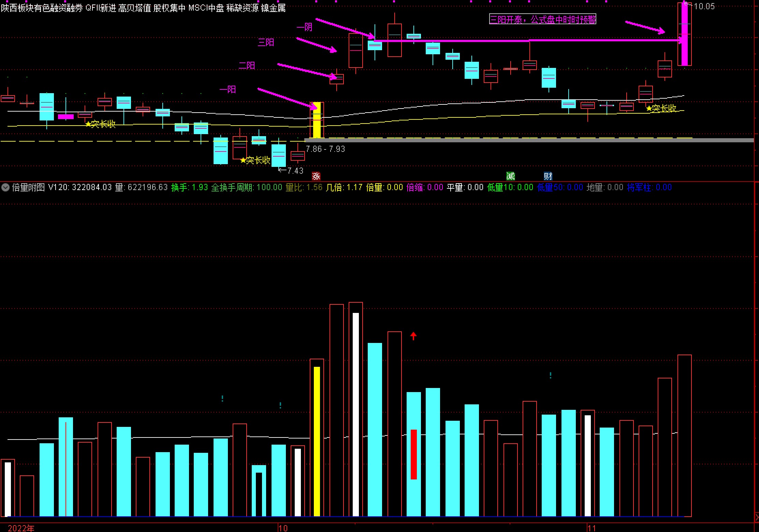The height and width of the screenshot is (532, 759).
Task: Click the small corner icon at chart bottom-right
Action: [756, 518]
